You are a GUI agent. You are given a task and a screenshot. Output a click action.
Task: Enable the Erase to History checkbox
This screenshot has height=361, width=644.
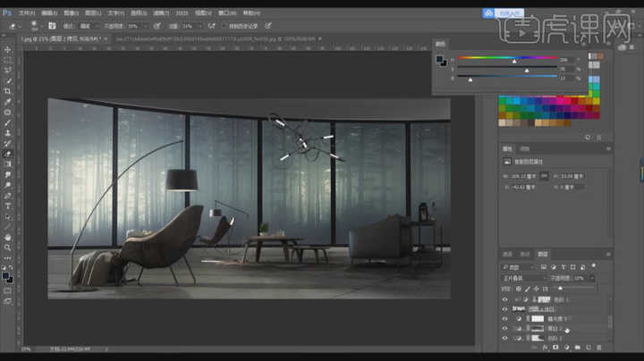224,26
